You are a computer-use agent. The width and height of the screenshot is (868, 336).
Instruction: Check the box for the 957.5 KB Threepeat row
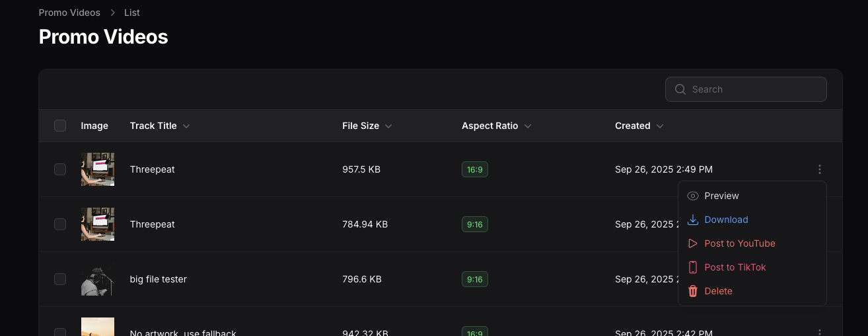point(60,169)
